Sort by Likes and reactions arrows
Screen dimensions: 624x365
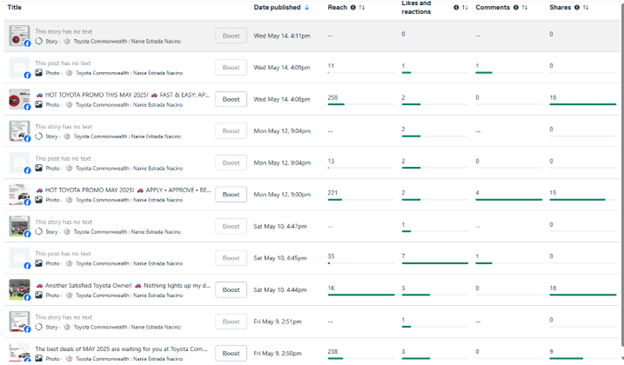point(464,8)
